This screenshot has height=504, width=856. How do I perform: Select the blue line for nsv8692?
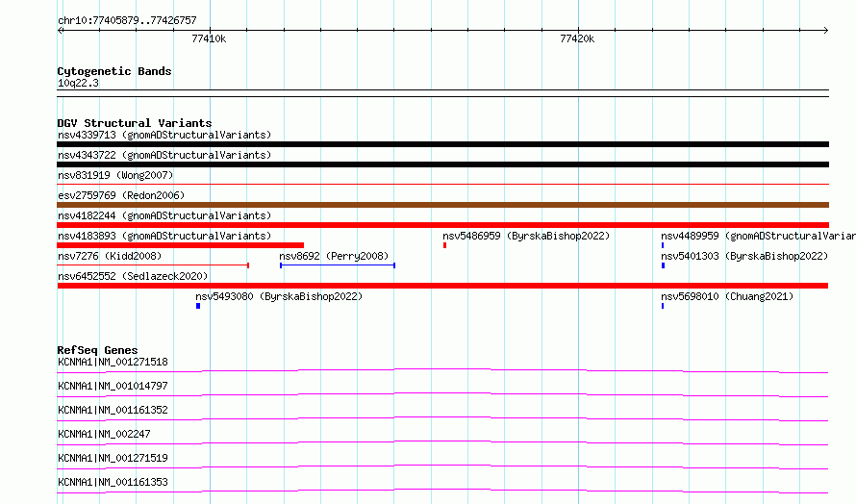pyautogui.click(x=338, y=265)
